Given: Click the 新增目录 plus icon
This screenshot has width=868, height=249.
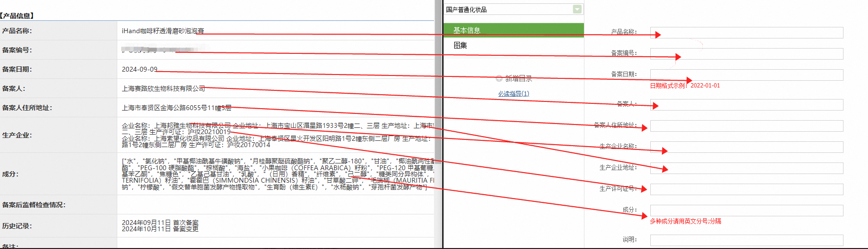Looking at the screenshot, I should pyautogui.click(x=499, y=78).
